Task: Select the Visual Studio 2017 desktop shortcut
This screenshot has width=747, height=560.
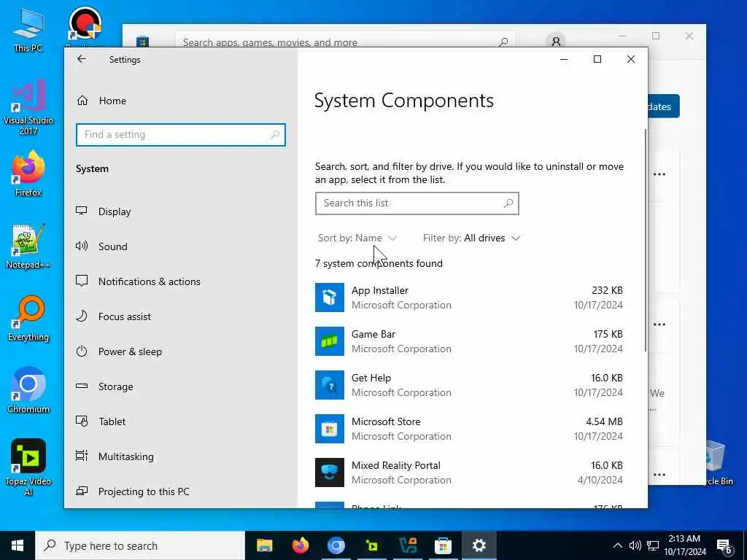Action: click(28, 107)
